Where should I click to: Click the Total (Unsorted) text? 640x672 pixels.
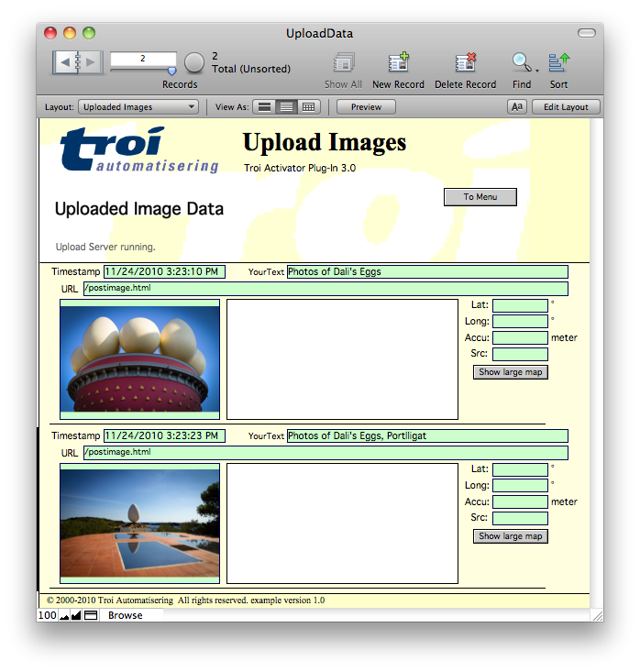[251, 69]
